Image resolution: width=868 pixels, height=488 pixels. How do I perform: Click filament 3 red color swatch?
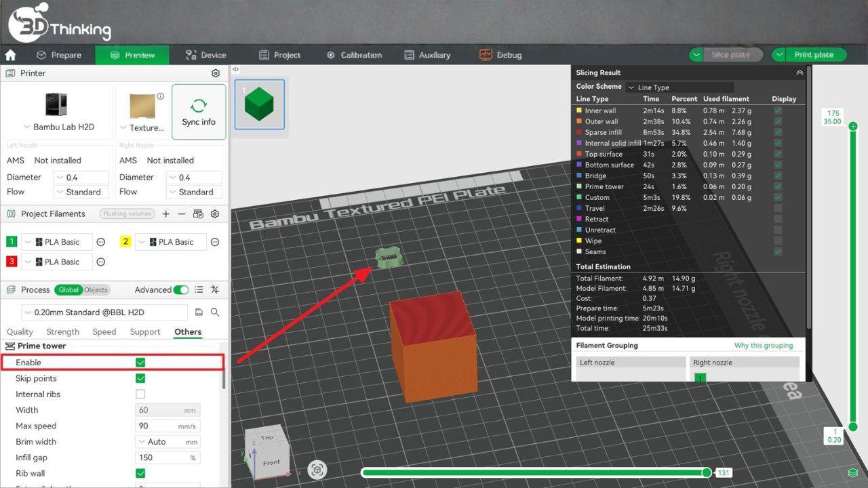12,262
